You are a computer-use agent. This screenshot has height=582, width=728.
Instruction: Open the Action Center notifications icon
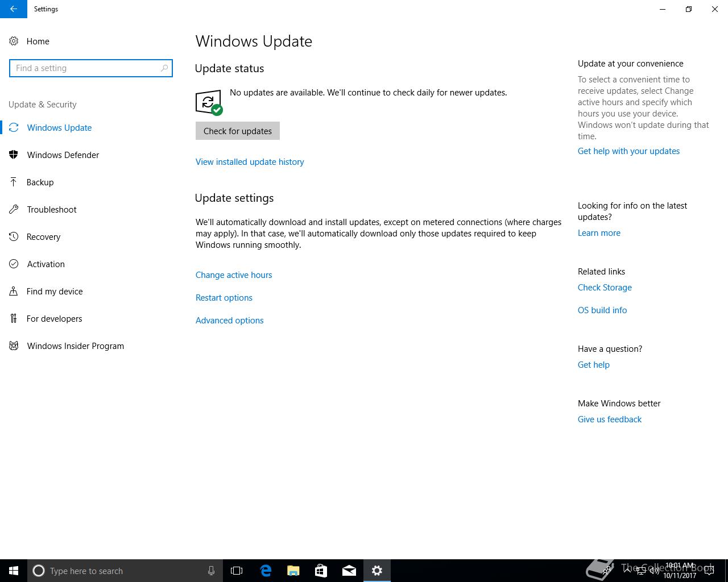[709, 571]
